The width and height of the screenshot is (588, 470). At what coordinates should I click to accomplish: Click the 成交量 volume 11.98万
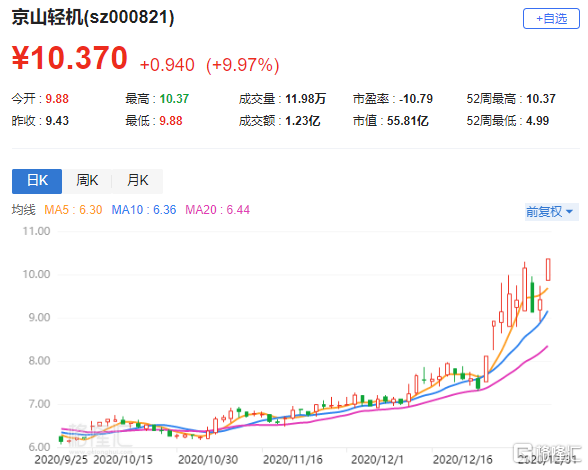(x=306, y=99)
